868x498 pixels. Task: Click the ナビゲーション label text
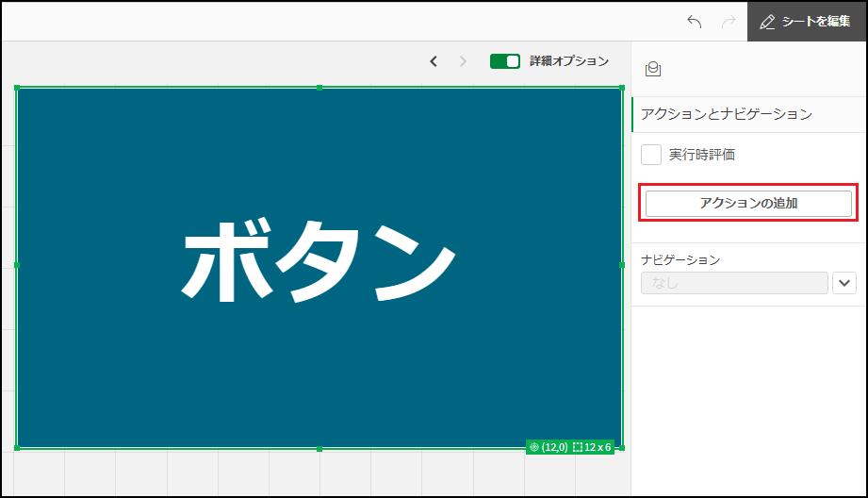pos(680,259)
